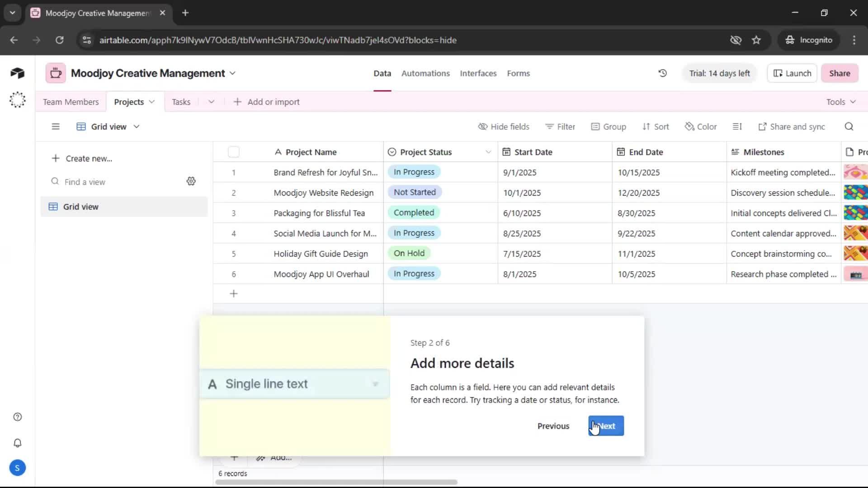The height and width of the screenshot is (488, 868).
Task: Click cell 'Holiday Gift Guide Design'
Action: 321,253
